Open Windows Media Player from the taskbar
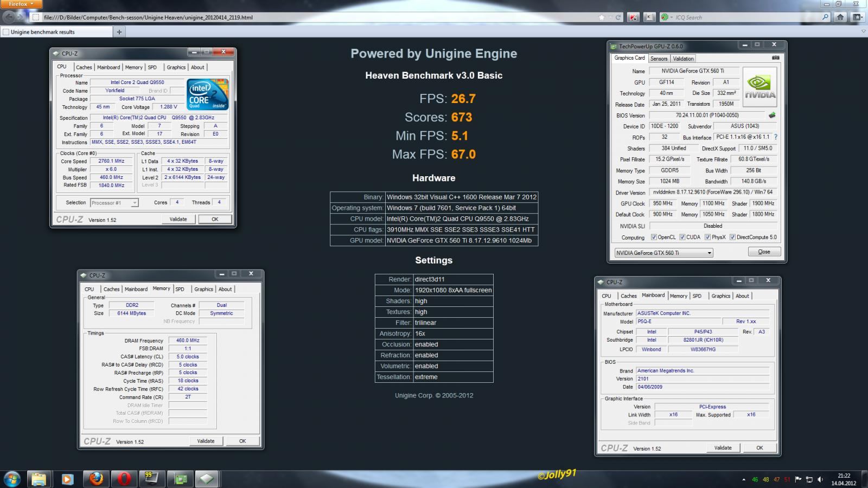The image size is (868, 488). pos(67,479)
